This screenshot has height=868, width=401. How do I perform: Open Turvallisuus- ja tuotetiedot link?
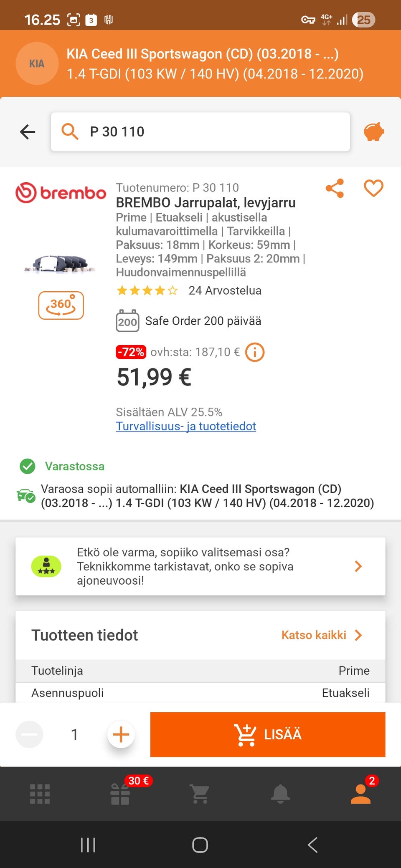186,426
